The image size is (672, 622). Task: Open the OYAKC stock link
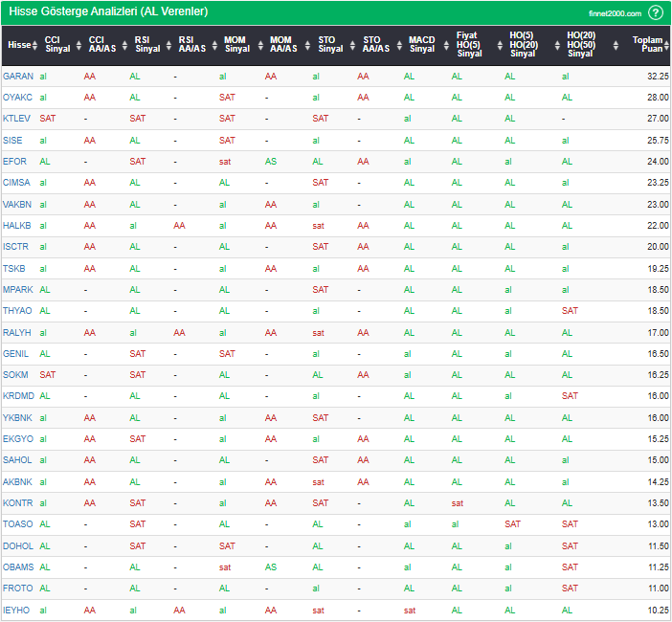17,97
